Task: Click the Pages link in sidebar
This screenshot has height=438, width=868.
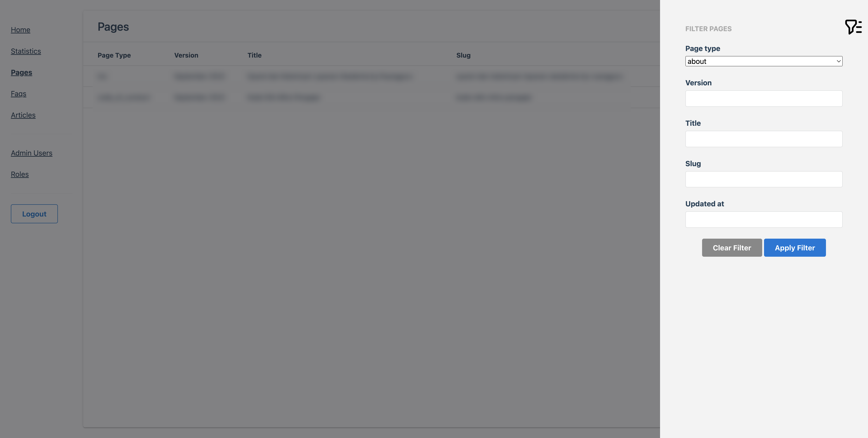Action: [x=21, y=72]
